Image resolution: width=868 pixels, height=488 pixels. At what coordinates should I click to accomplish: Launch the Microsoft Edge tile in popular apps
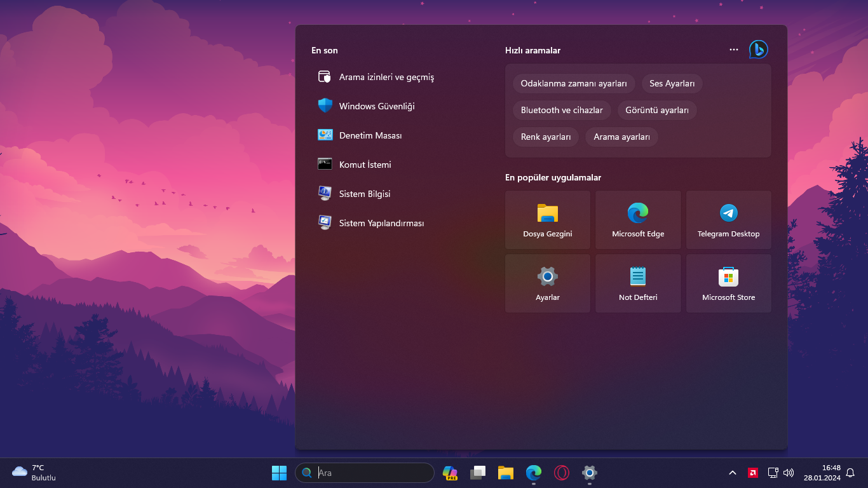coord(638,220)
